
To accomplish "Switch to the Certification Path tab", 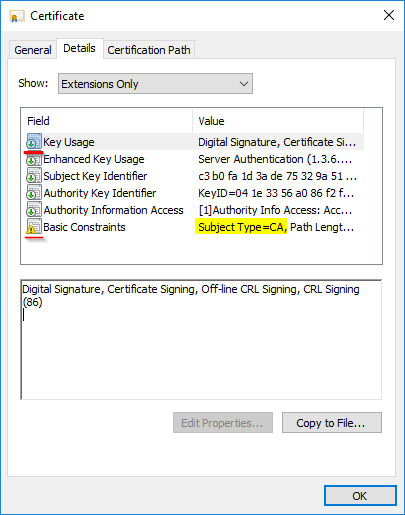I will point(149,50).
